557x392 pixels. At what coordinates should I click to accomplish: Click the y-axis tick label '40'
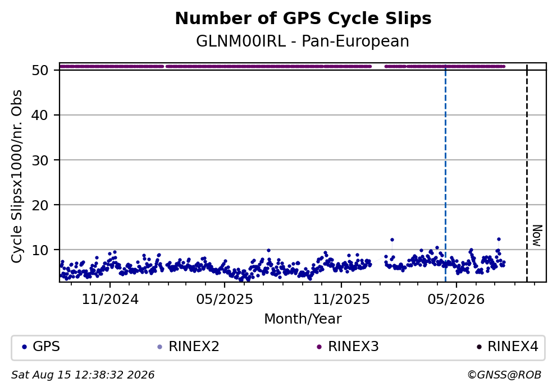tap(40, 116)
